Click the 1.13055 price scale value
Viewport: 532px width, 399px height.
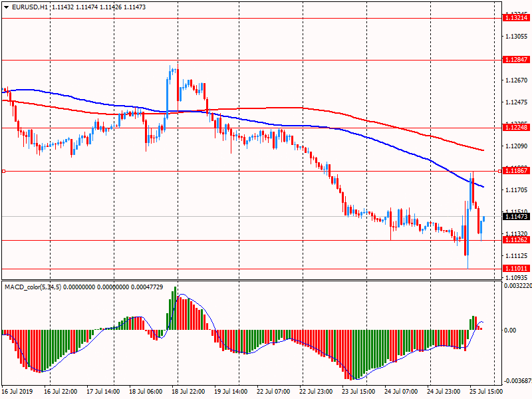tap(517, 37)
